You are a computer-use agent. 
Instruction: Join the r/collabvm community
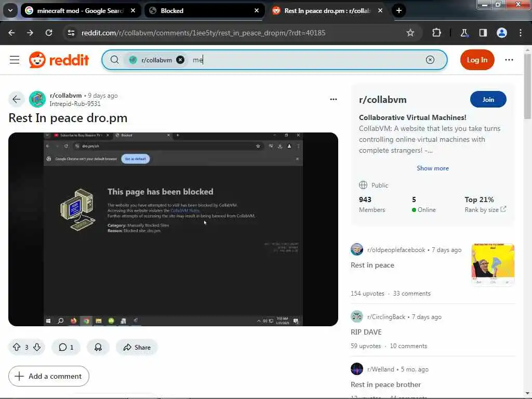tap(488, 99)
